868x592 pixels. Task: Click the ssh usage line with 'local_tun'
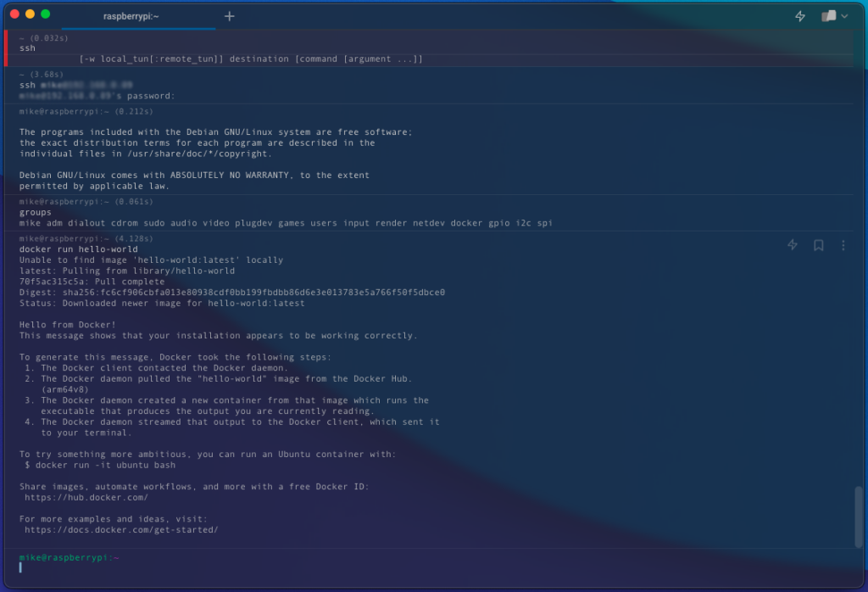(251, 59)
